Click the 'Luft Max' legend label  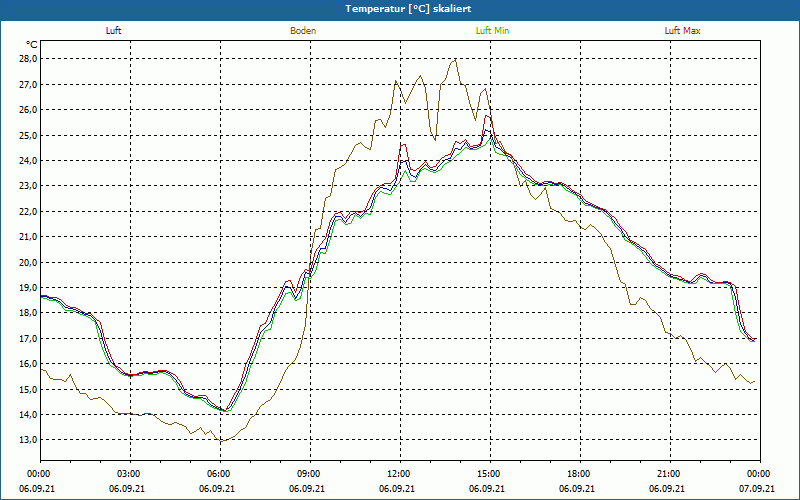click(x=682, y=31)
